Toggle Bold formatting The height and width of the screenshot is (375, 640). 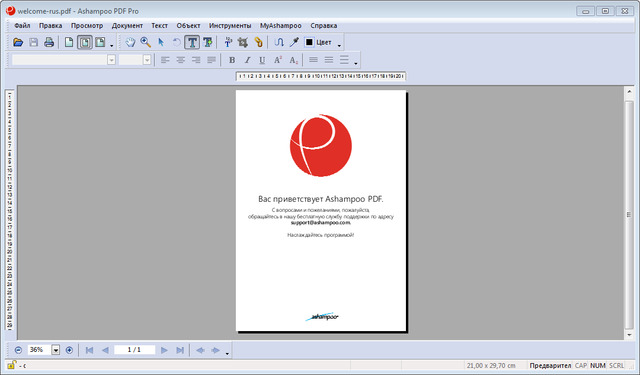pos(232,60)
